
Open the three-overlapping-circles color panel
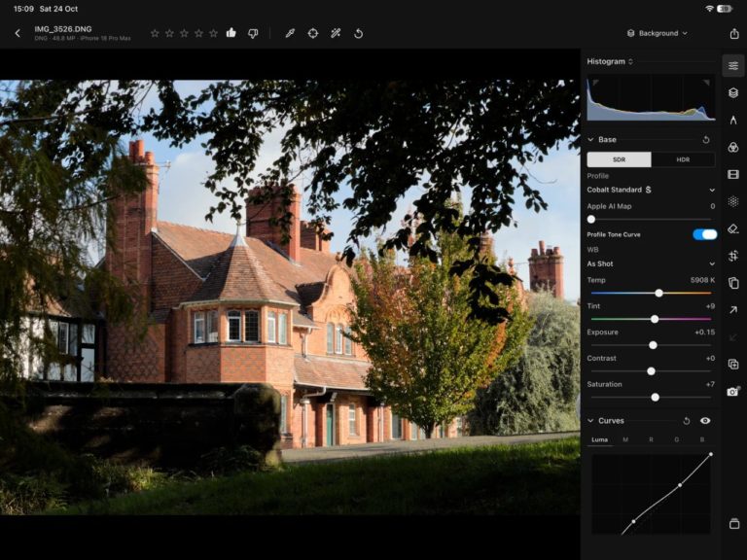click(733, 147)
